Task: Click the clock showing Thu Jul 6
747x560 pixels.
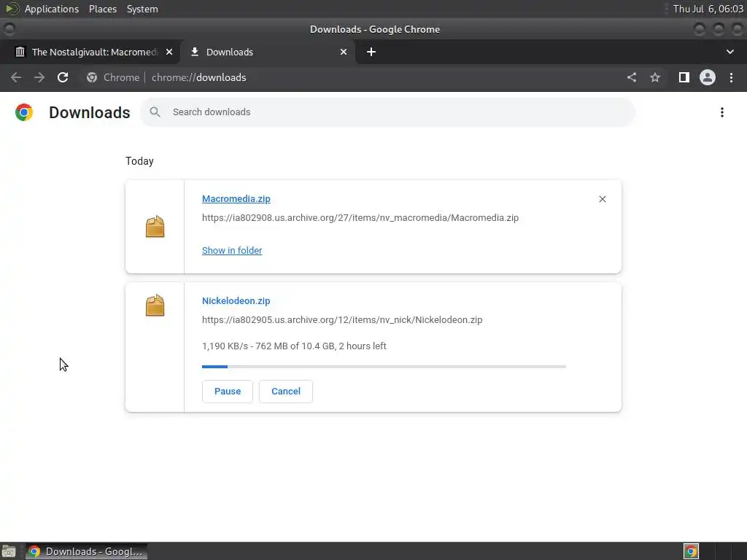Action: (708, 9)
